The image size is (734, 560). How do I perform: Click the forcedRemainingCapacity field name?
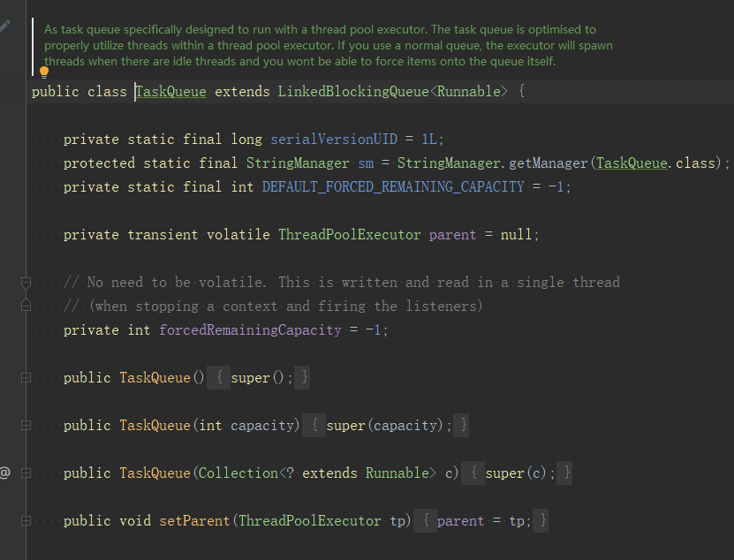point(251,330)
